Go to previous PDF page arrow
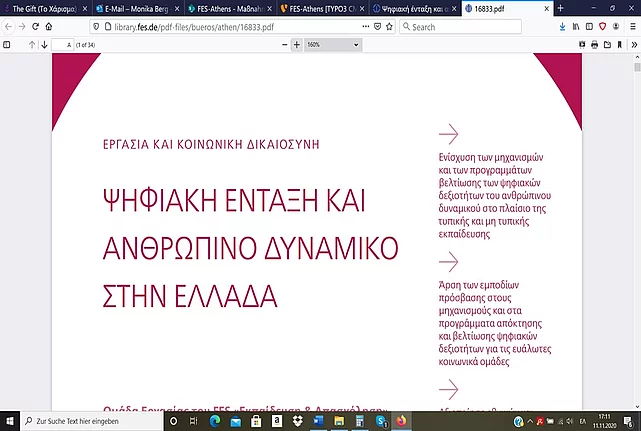Screen dimensions: 641x431 click(x=32, y=45)
